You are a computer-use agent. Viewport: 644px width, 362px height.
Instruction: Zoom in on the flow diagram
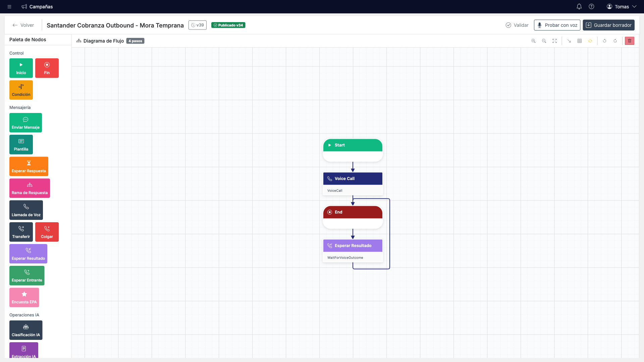tap(533, 41)
